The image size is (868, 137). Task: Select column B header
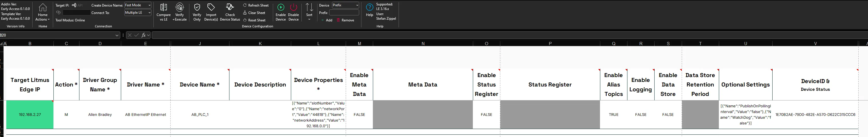[30, 43]
